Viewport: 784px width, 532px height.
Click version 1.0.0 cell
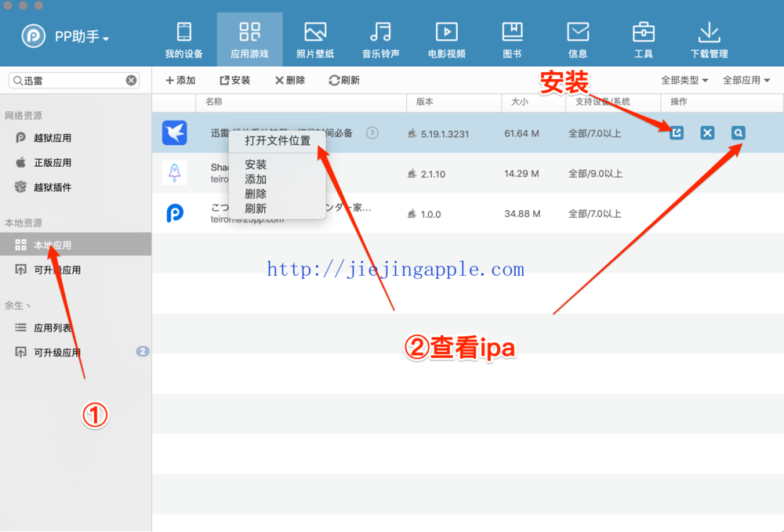point(430,215)
